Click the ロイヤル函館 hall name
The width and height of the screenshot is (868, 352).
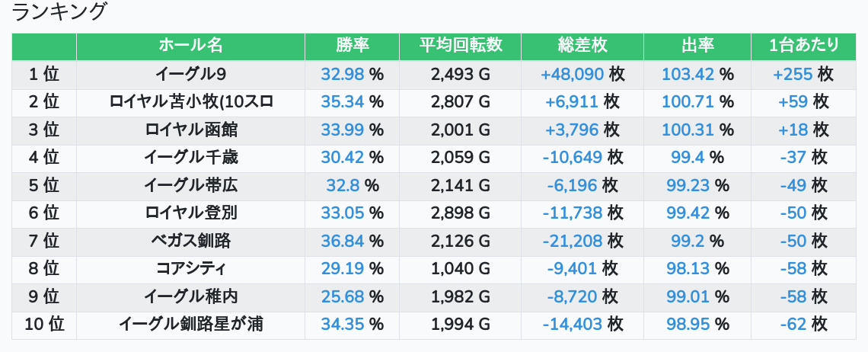tap(190, 130)
